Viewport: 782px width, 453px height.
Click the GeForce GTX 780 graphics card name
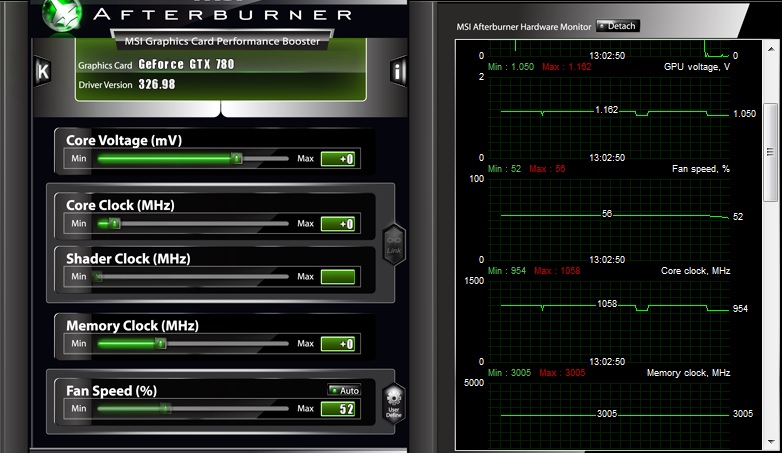186,64
